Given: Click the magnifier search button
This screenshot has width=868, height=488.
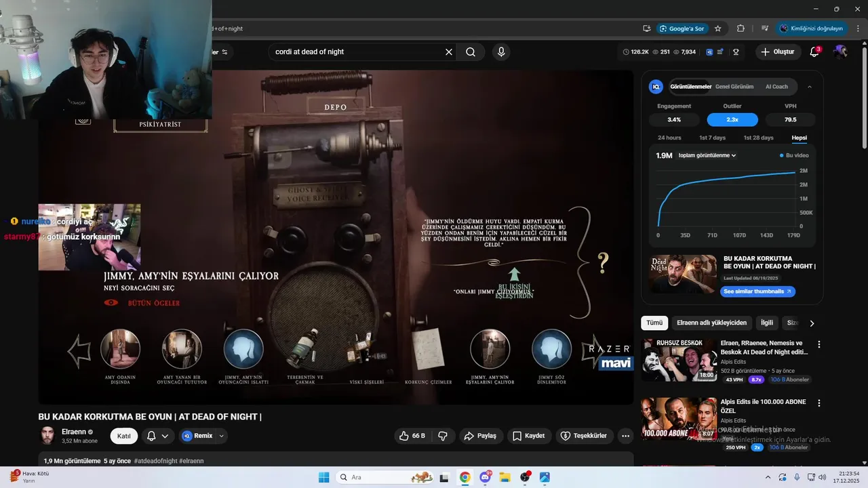Looking at the screenshot, I should point(471,52).
